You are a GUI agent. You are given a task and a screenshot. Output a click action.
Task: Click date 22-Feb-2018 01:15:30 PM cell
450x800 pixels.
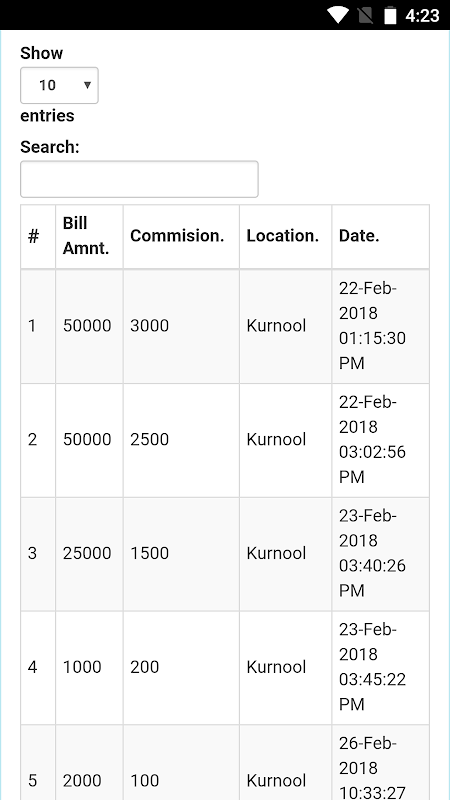[x=381, y=326]
